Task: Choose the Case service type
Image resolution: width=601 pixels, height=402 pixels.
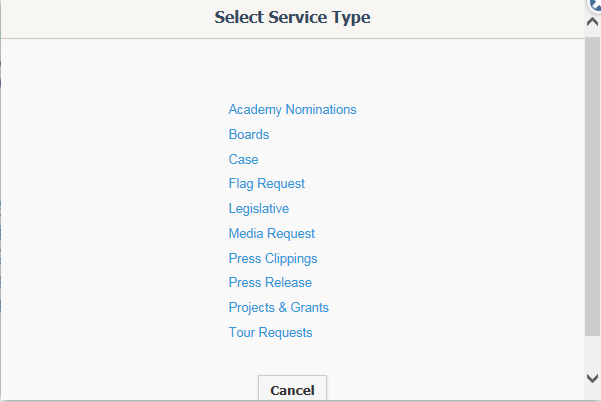Action: 243,159
